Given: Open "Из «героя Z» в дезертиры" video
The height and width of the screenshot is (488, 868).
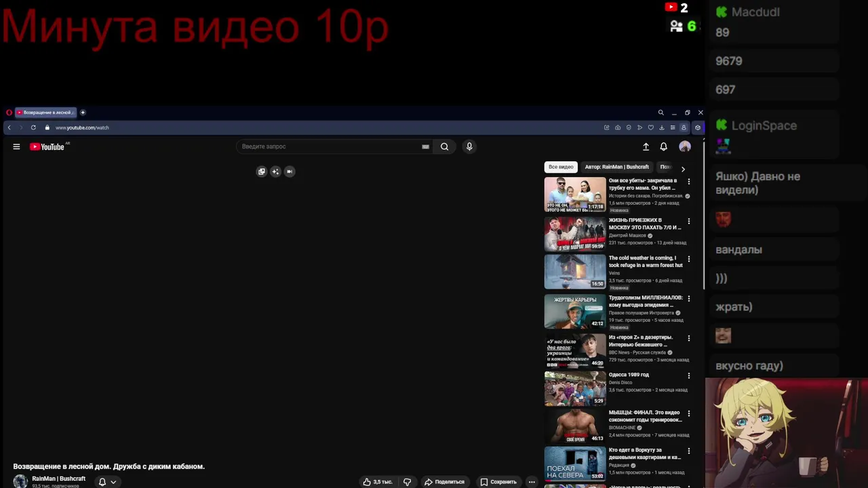Looking at the screenshot, I should click(x=641, y=341).
